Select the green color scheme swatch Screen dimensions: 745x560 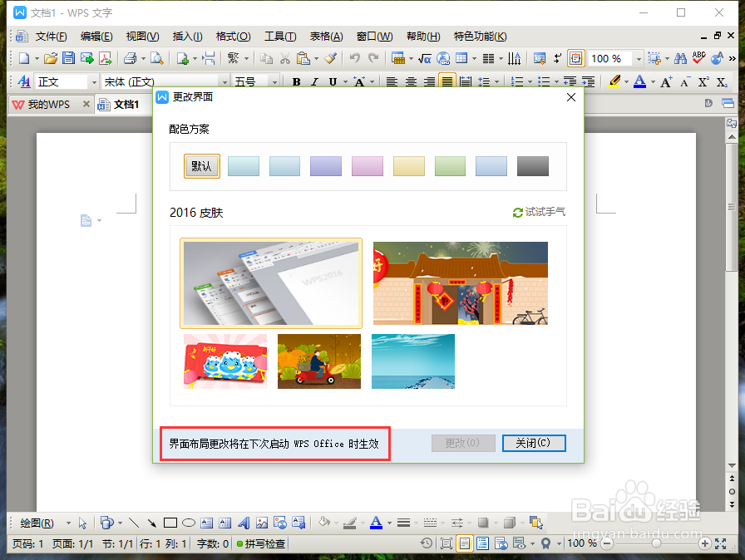pos(450,166)
